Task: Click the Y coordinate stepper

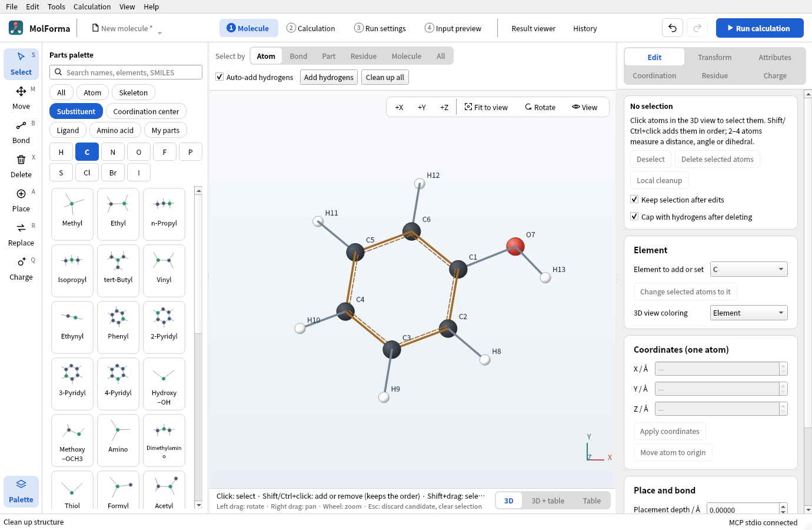Action: click(x=783, y=389)
